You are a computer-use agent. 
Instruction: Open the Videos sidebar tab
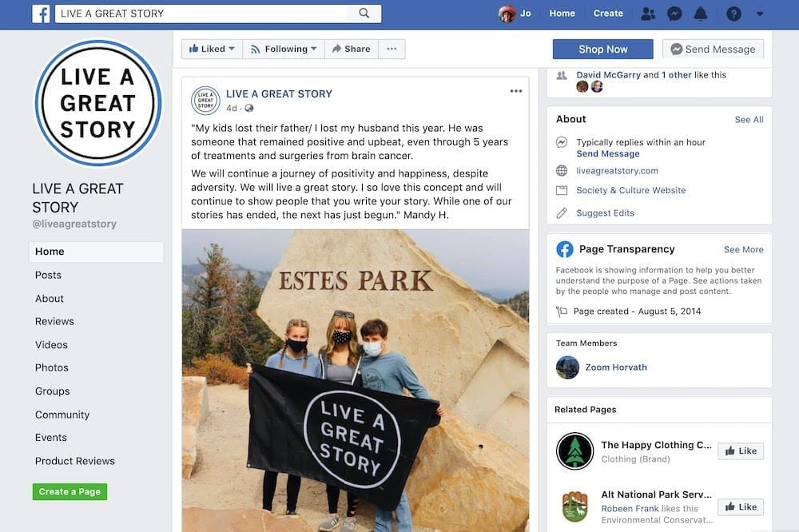coord(51,345)
